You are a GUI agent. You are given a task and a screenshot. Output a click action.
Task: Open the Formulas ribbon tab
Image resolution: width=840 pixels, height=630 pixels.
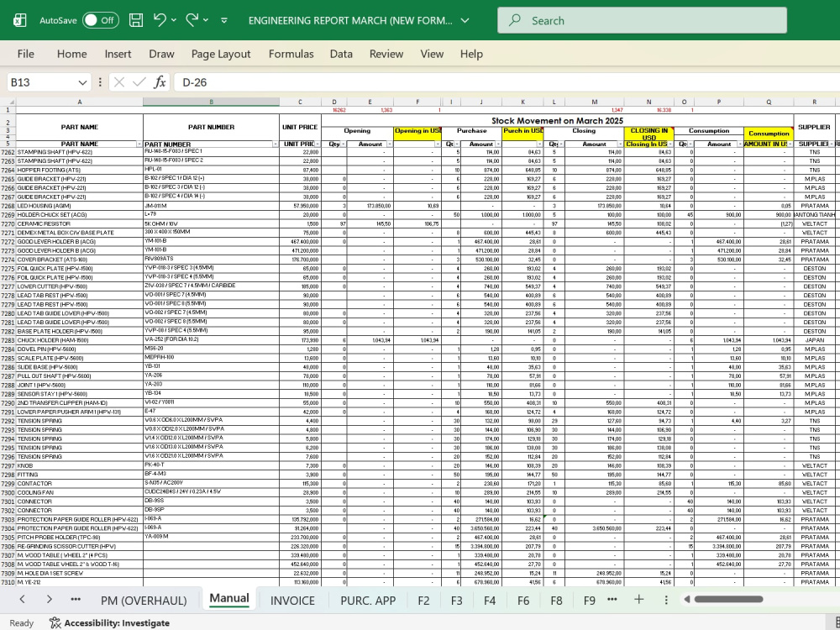pos(291,54)
